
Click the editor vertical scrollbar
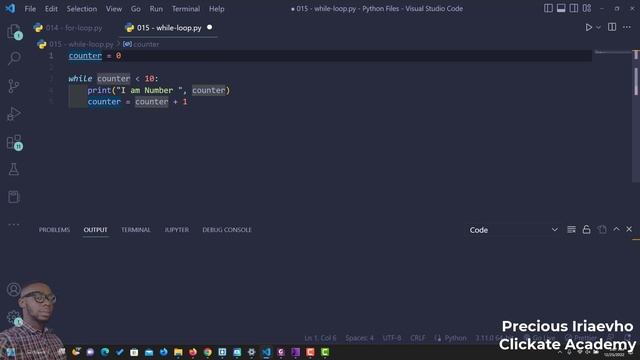(x=636, y=116)
